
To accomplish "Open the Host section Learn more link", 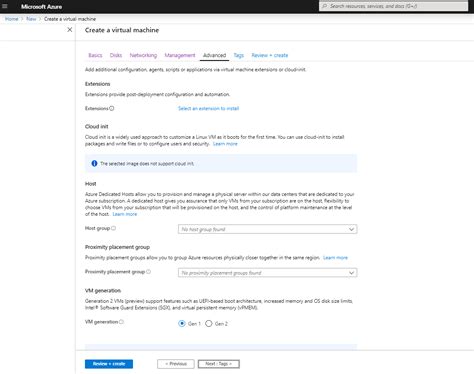I will (125, 214).
